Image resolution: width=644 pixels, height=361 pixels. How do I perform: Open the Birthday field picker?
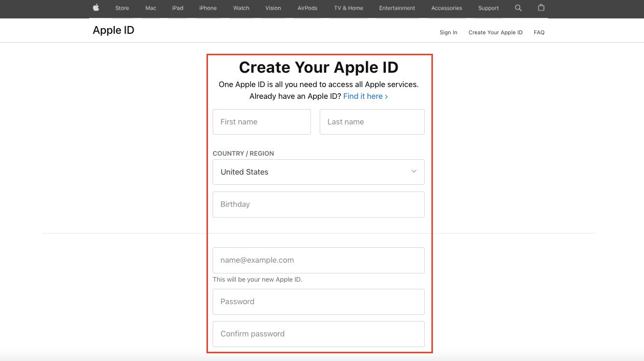coord(318,204)
